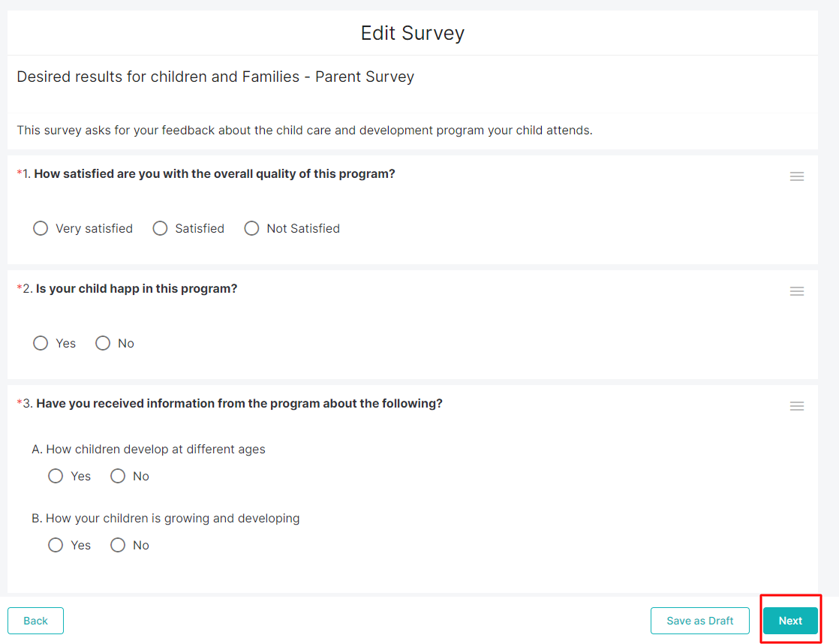
Task: Click drag handle icon for question 3
Action: point(796,406)
